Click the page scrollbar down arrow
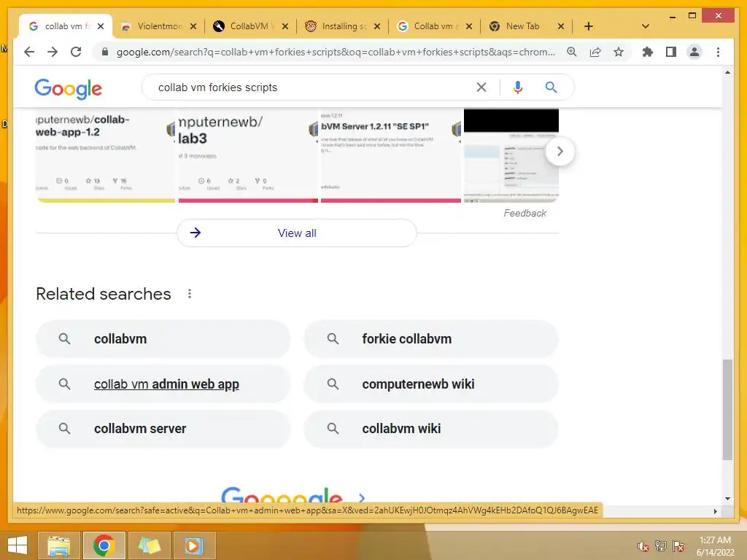This screenshot has width=747, height=560. (x=727, y=499)
